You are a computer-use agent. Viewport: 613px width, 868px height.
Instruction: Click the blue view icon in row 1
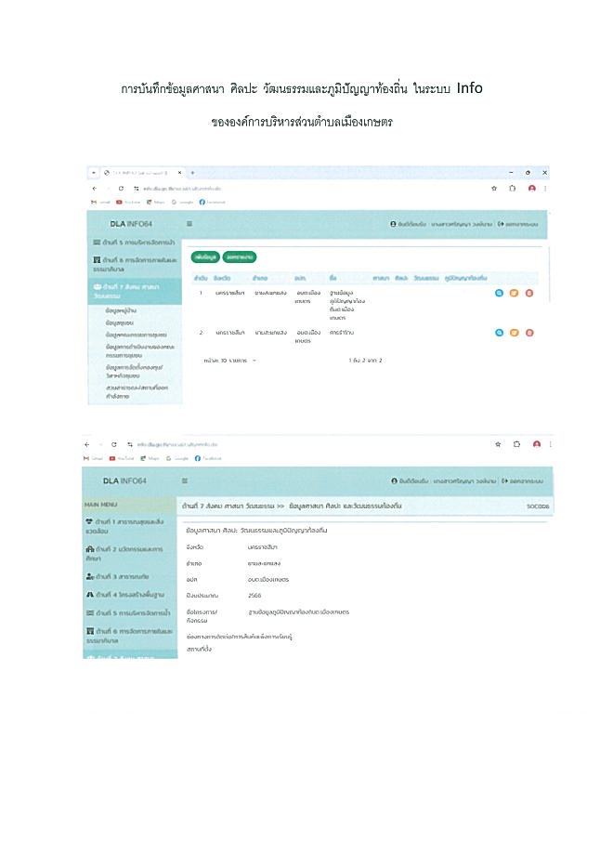(499, 293)
